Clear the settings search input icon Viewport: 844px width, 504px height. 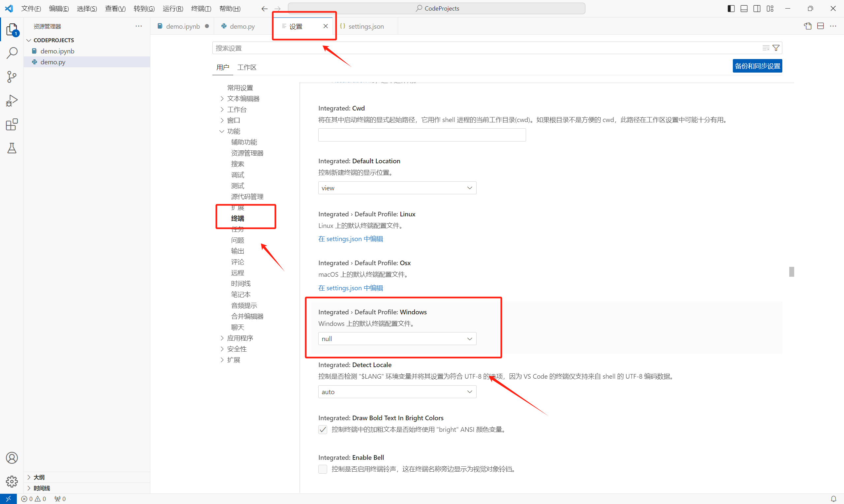(766, 48)
